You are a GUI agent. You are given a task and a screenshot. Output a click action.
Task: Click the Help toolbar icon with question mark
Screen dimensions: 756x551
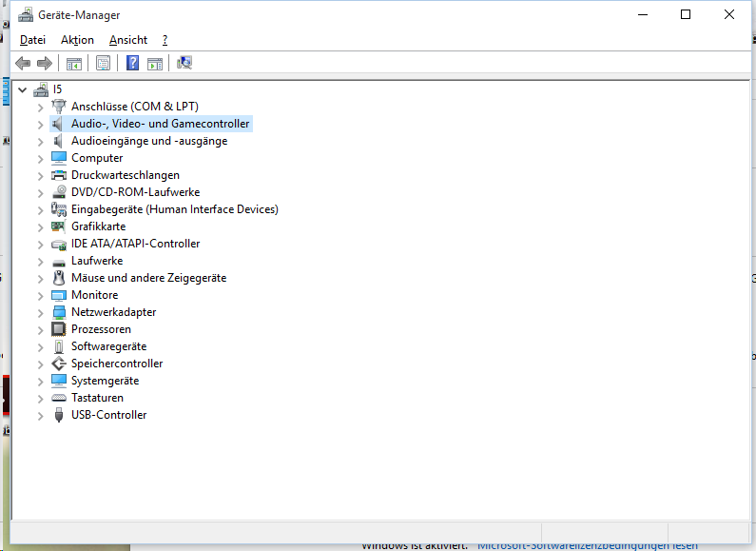click(x=132, y=63)
